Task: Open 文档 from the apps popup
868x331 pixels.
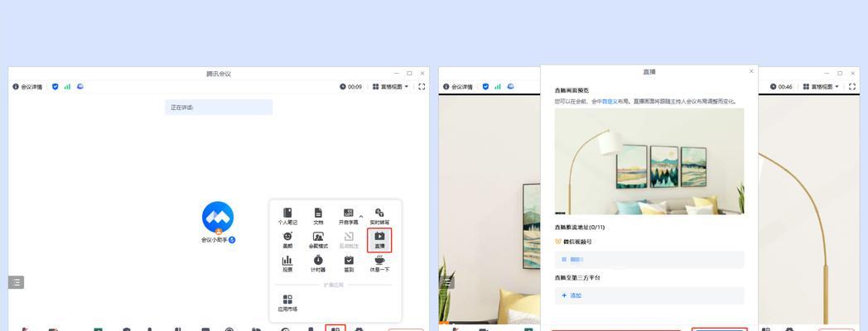Action: (318, 217)
